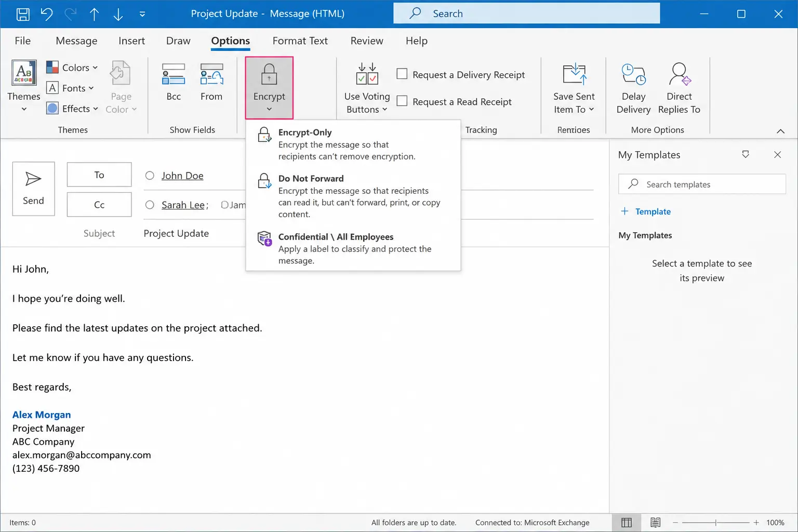Open the Themes gallery icon

(x=24, y=73)
